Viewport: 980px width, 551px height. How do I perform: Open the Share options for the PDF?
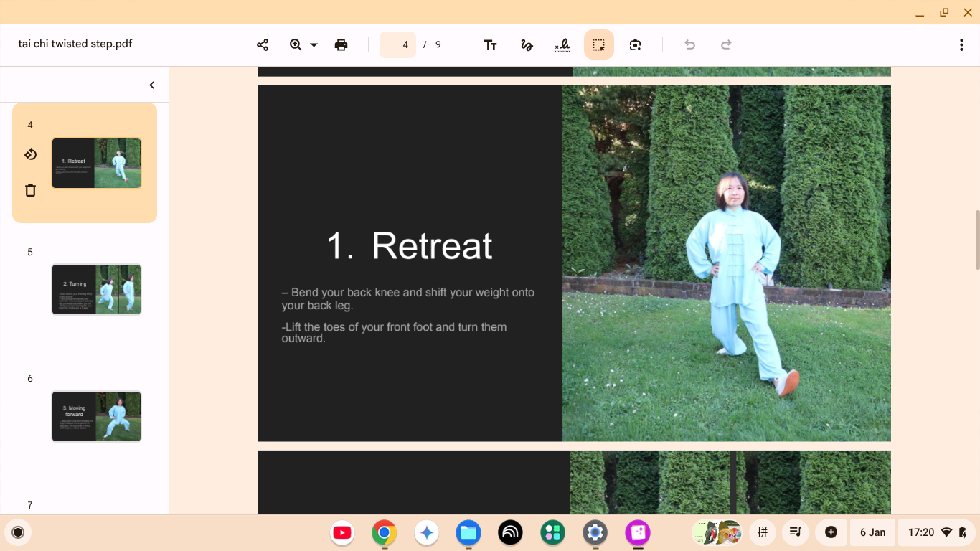click(262, 44)
